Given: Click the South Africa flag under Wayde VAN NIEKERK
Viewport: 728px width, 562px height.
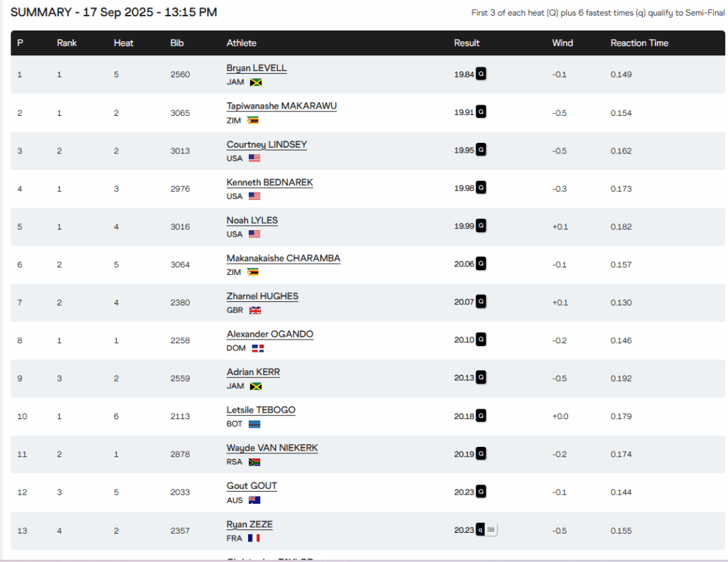Looking at the screenshot, I should coord(254,462).
